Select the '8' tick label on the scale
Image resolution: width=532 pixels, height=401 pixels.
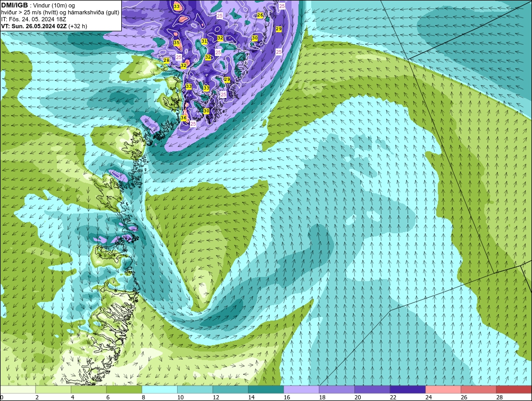143,397
